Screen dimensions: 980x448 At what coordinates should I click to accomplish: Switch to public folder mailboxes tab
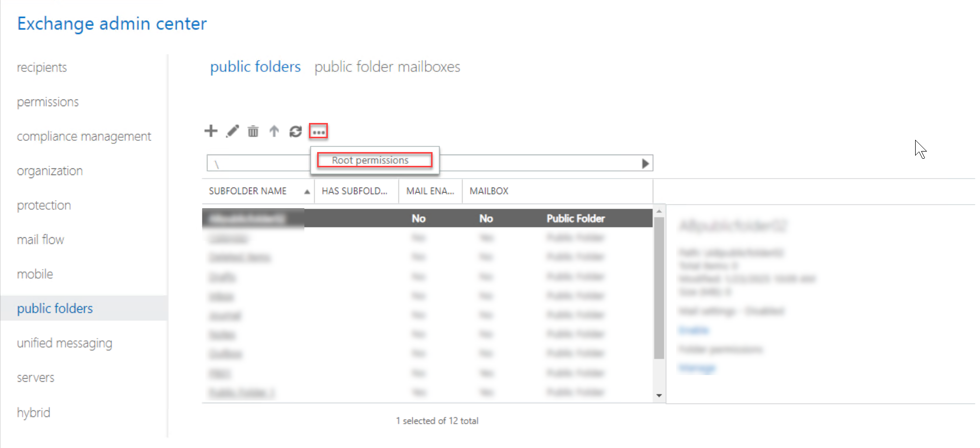(x=387, y=67)
